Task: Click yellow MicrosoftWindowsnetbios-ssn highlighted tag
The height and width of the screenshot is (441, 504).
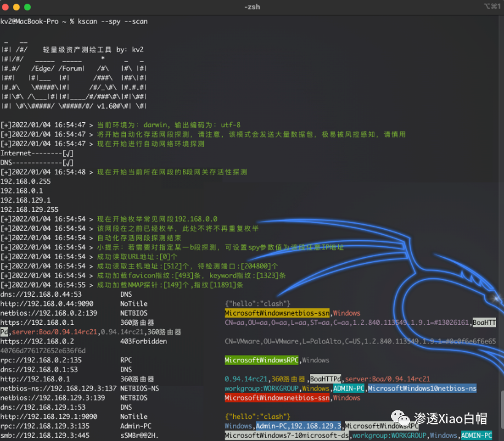Action: [x=277, y=313]
